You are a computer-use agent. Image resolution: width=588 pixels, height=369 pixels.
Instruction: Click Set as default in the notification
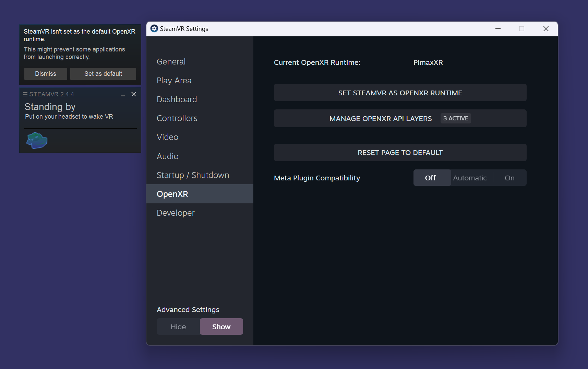tap(103, 74)
